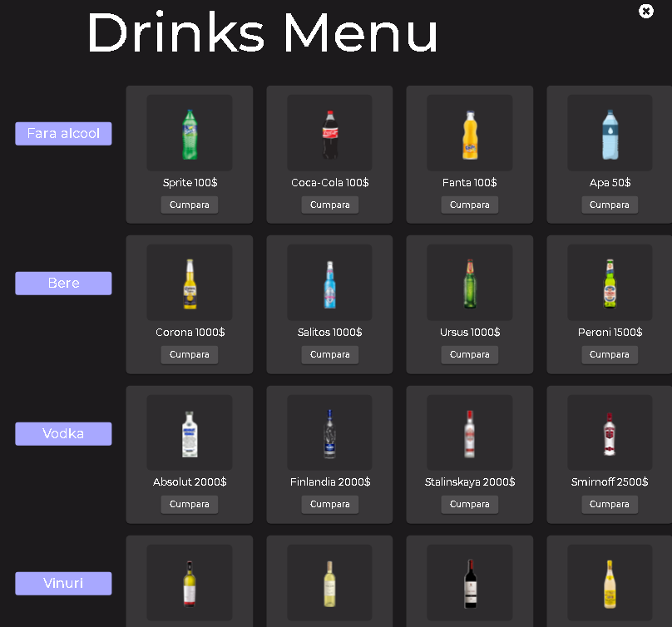Purchase Fanta via Cumpara button
672x627 pixels.
pyautogui.click(x=470, y=205)
